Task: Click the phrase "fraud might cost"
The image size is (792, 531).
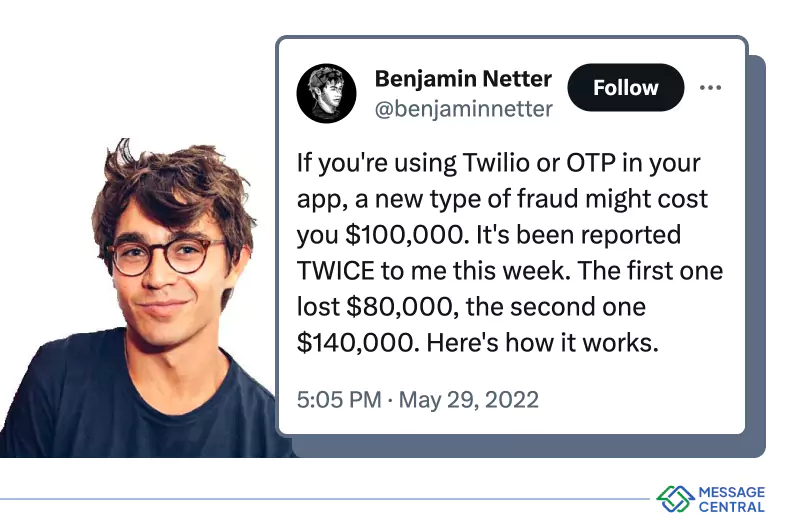Action: 612,199
